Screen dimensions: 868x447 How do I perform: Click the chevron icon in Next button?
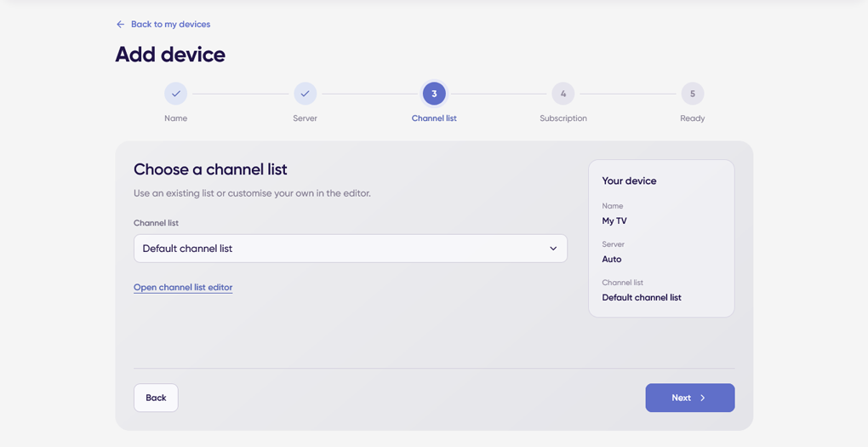702,398
